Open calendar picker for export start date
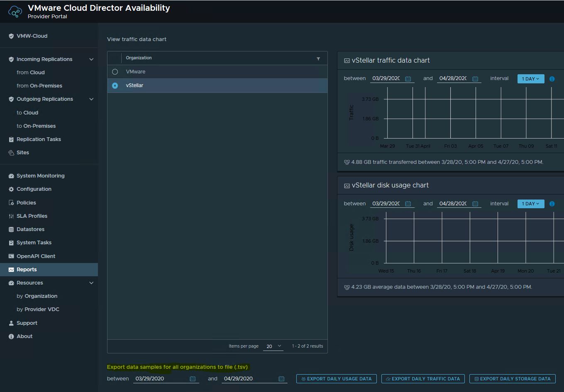 193,379
